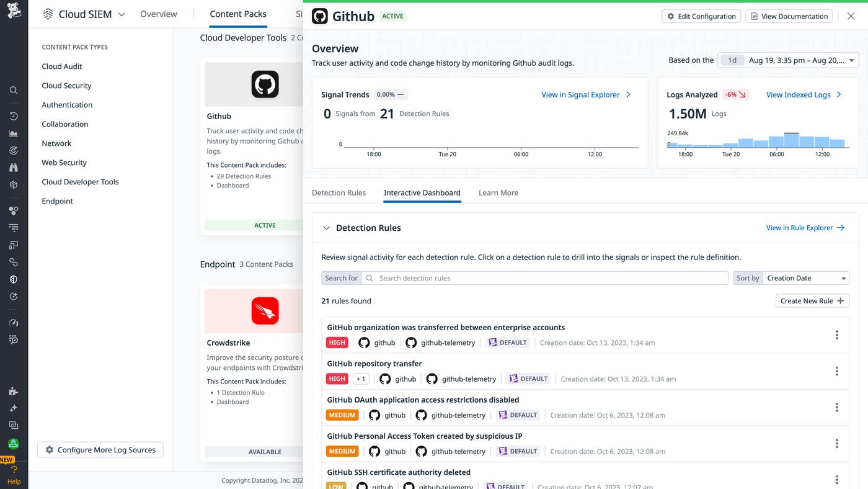The image size is (868, 489).
Task: Click the Datadog logo in the sidebar
Action: (x=14, y=11)
